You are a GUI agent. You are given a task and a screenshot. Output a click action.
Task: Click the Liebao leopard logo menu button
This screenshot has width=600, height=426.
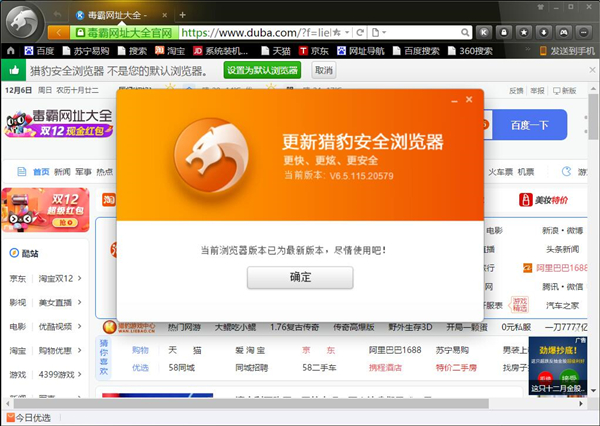(23, 22)
